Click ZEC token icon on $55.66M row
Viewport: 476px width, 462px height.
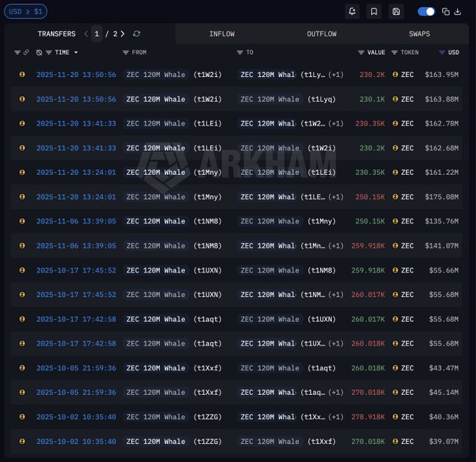coord(395,270)
